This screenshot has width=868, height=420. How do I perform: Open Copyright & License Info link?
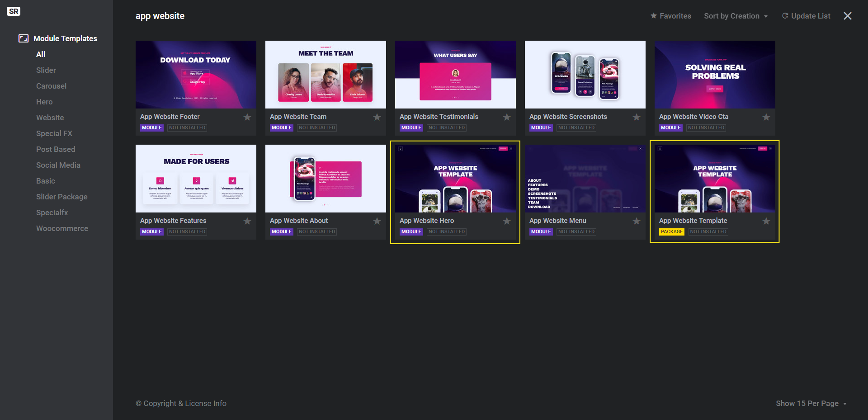181,403
